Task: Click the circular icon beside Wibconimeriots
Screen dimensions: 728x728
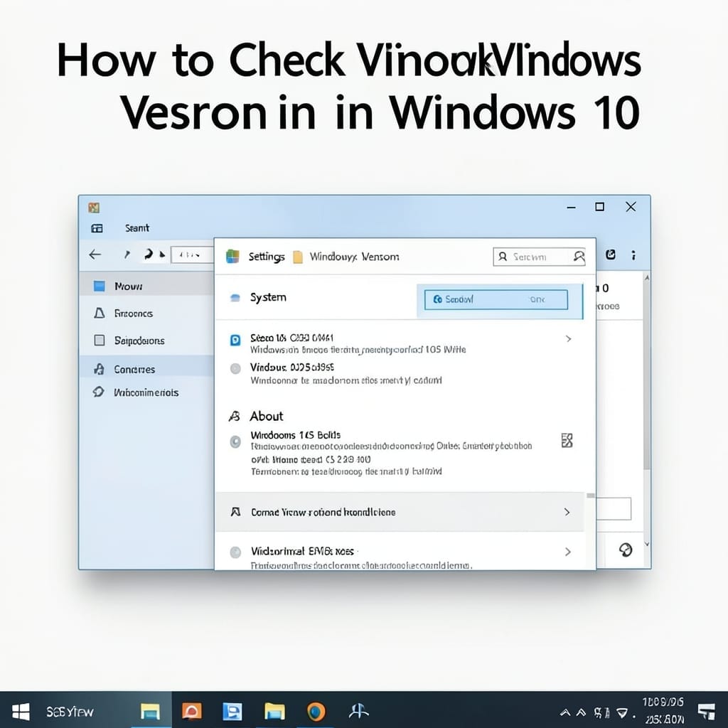Action: [x=98, y=392]
